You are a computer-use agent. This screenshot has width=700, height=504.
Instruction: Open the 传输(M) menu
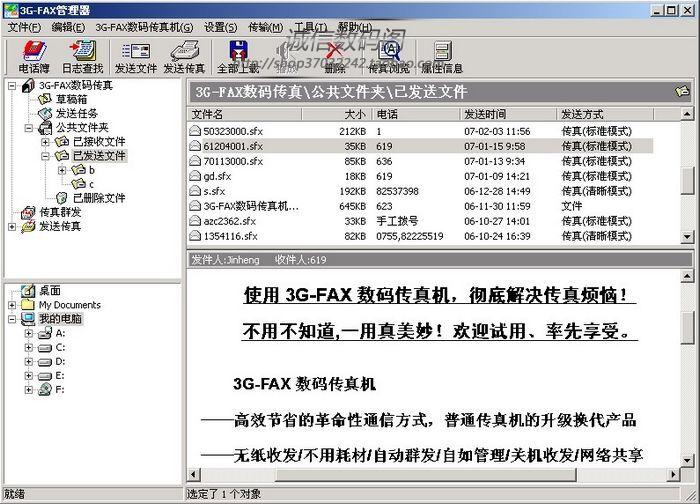[266, 28]
